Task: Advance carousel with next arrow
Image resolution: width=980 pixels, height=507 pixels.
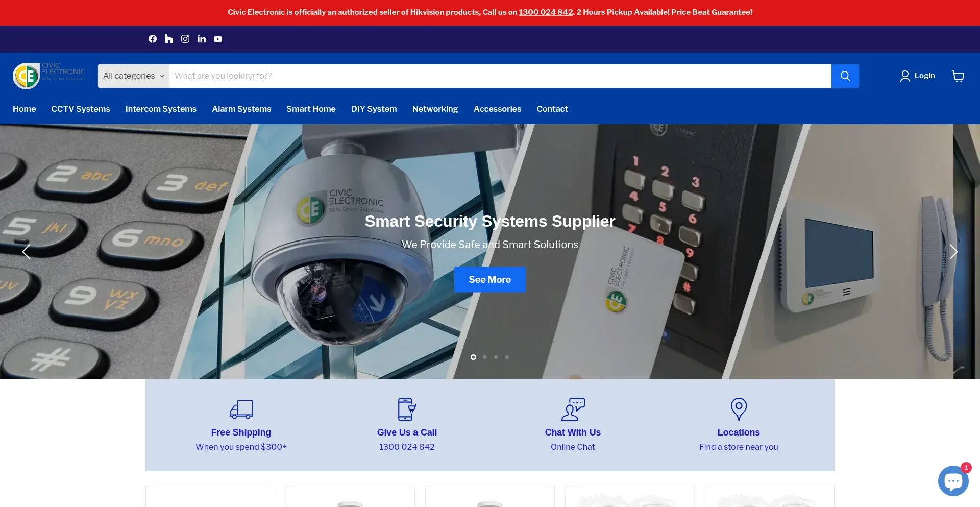Action: [x=953, y=252]
